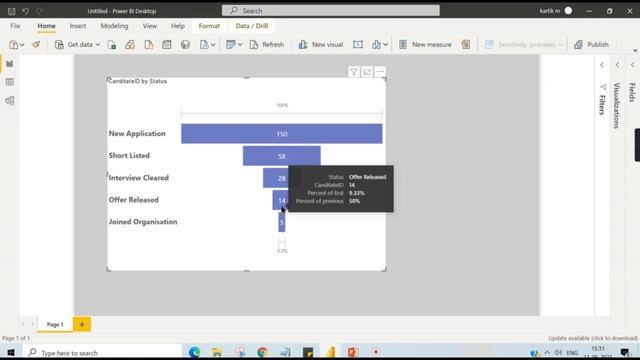Image resolution: width=640 pixels, height=360 pixels.
Task: Click the user account avatar circle
Action: pyautogui.click(x=568, y=11)
